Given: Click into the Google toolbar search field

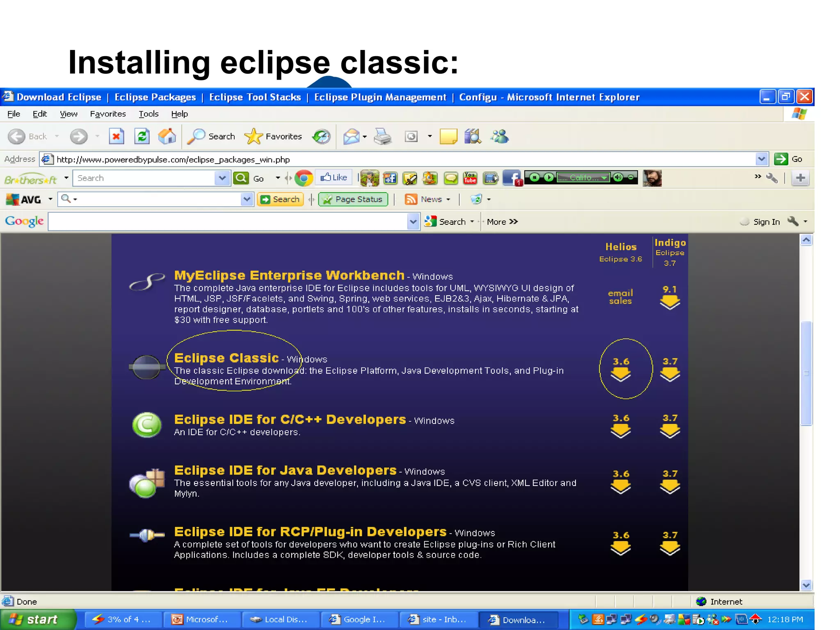Looking at the screenshot, I should (x=228, y=222).
